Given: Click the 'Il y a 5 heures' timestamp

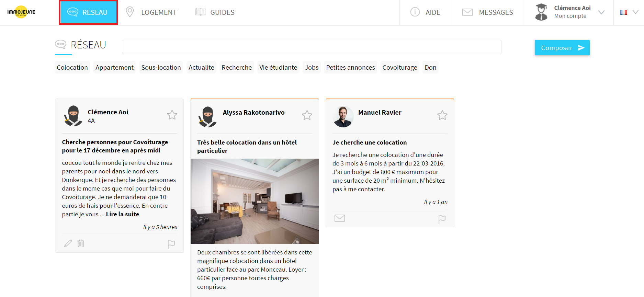Looking at the screenshot, I should [x=160, y=227].
